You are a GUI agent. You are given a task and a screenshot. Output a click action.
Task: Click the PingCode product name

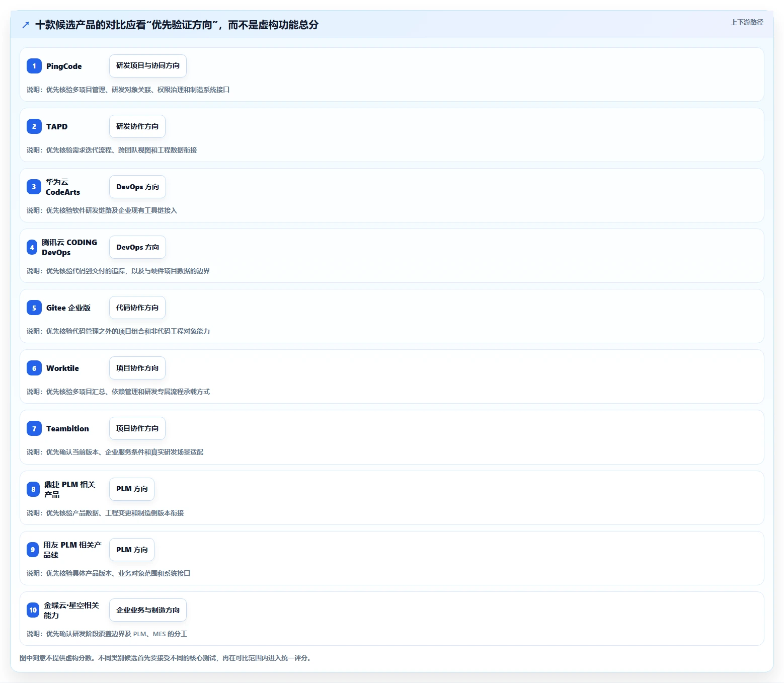click(64, 66)
